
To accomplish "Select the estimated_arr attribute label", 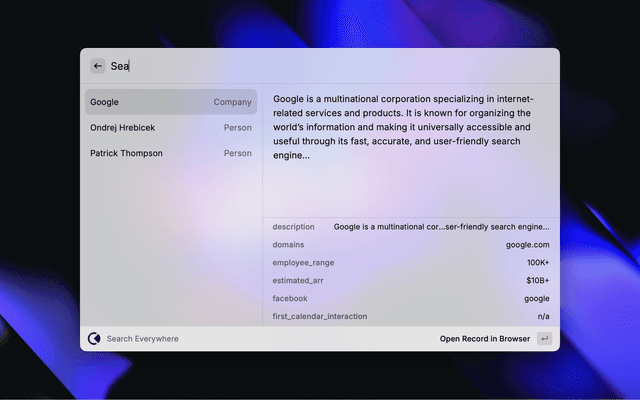I will [298, 281].
